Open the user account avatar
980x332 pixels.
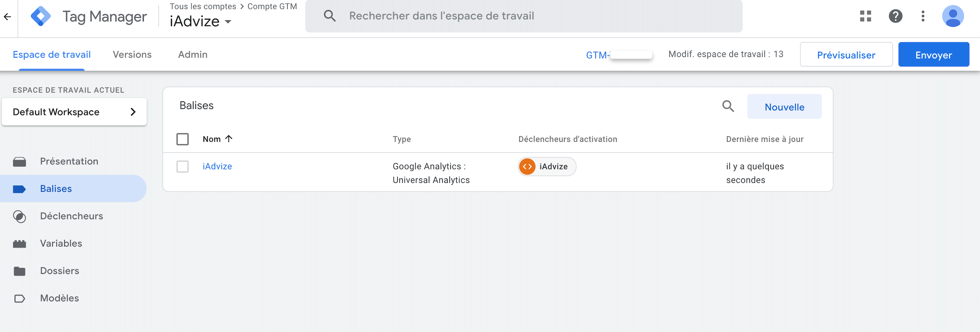952,16
